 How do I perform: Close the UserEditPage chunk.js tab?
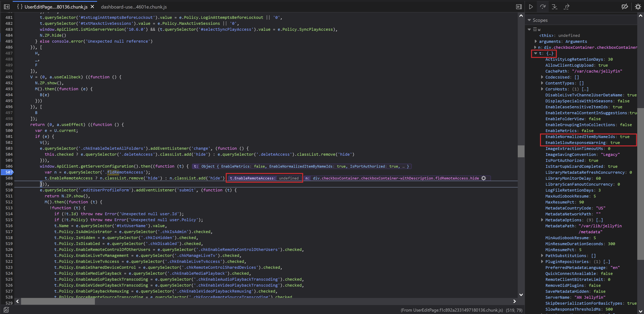click(92, 7)
